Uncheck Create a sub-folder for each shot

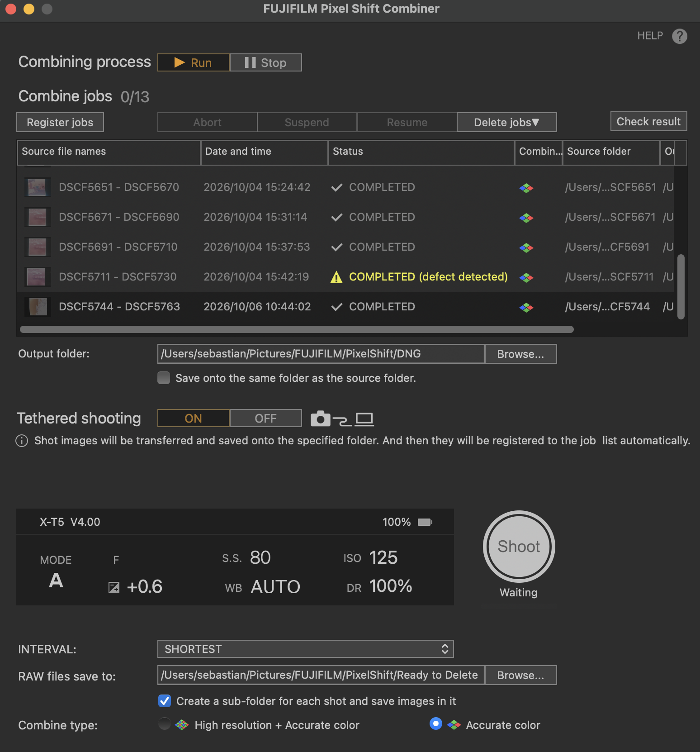[165, 701]
